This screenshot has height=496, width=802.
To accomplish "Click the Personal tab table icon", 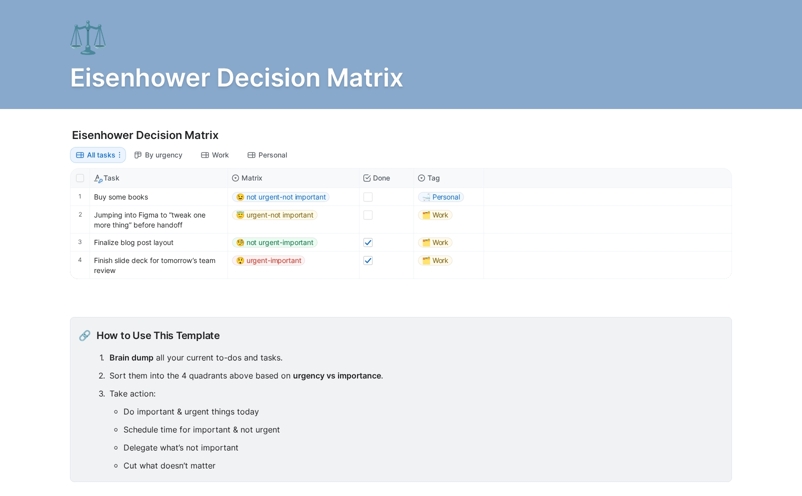I will tap(251, 155).
